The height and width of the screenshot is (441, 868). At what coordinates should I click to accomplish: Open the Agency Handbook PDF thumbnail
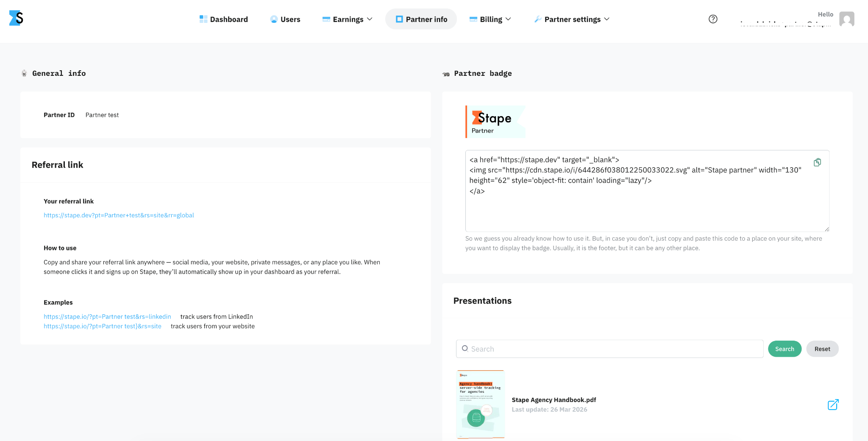[481, 404]
